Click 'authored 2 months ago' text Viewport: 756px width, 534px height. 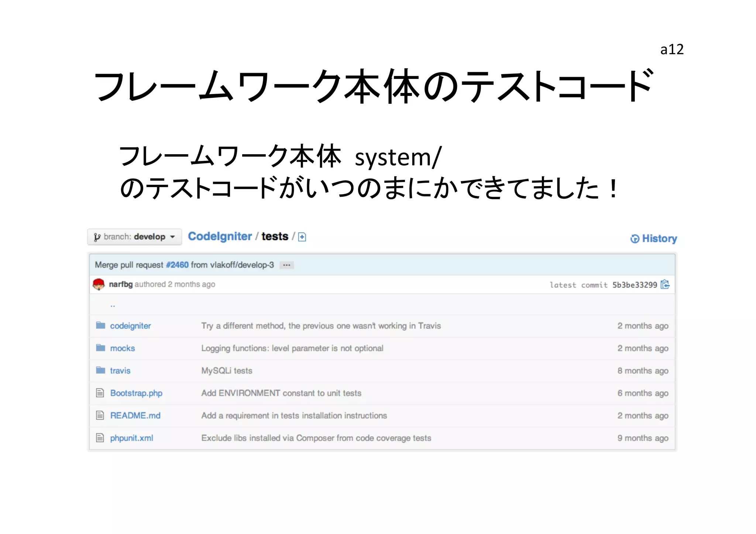click(x=175, y=284)
